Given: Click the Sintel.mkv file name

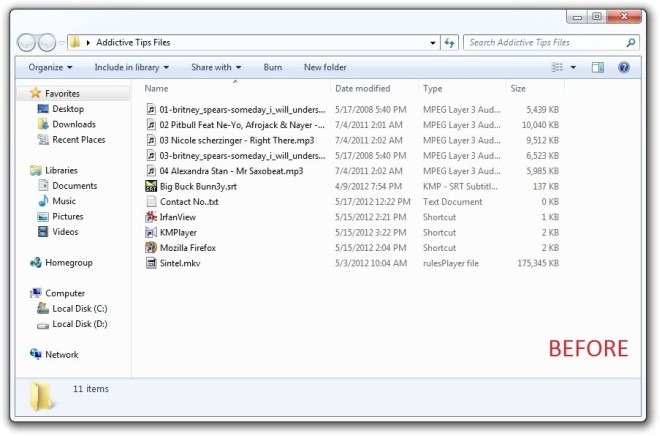Looking at the screenshot, I should (x=180, y=263).
